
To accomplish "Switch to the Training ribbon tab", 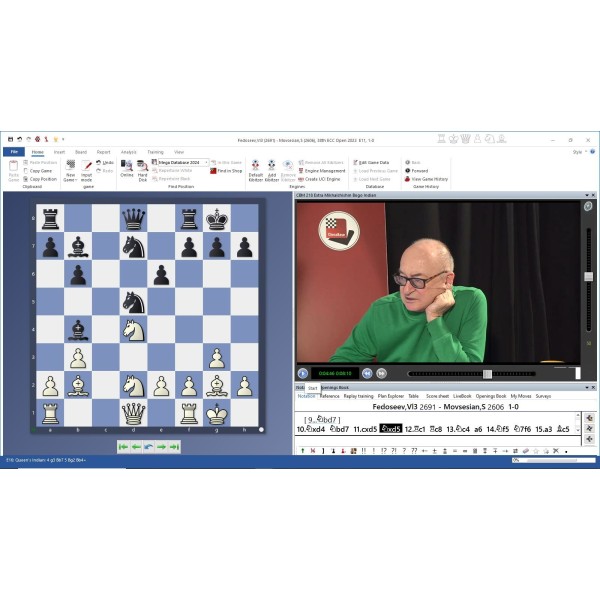I will (155, 152).
